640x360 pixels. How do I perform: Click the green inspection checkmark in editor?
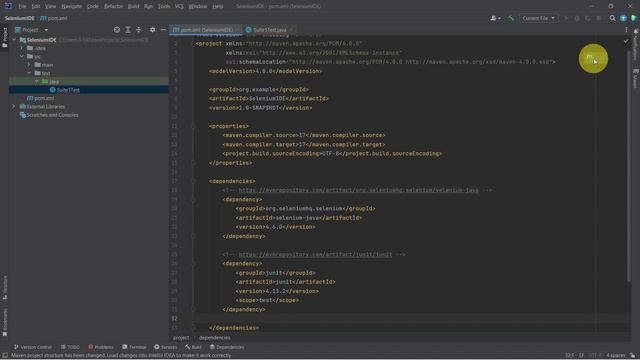[626, 41]
